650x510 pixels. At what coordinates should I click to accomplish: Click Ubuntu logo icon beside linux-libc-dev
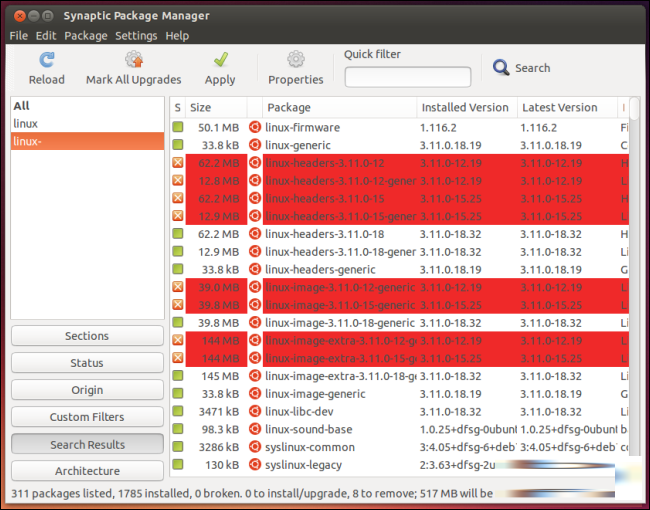[255, 411]
